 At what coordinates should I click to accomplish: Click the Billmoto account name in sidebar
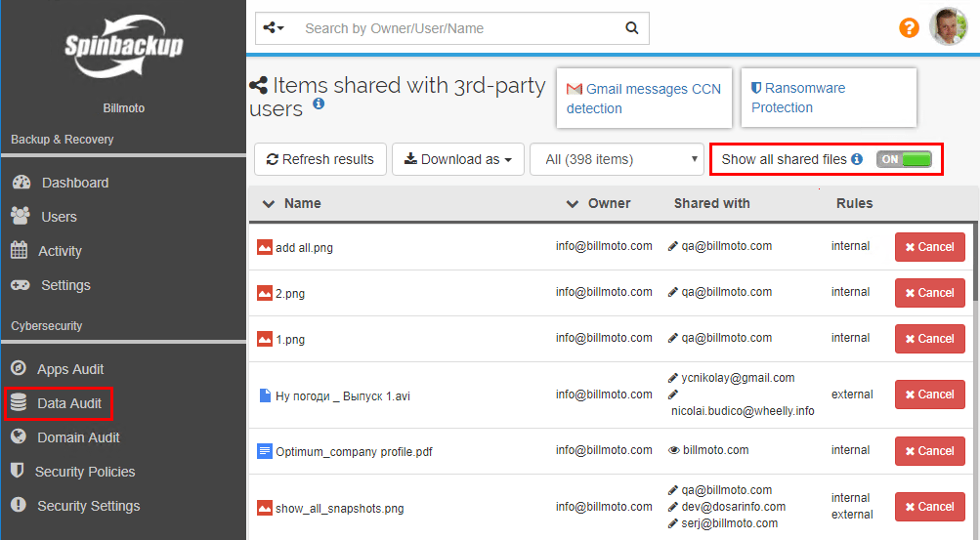click(x=124, y=108)
